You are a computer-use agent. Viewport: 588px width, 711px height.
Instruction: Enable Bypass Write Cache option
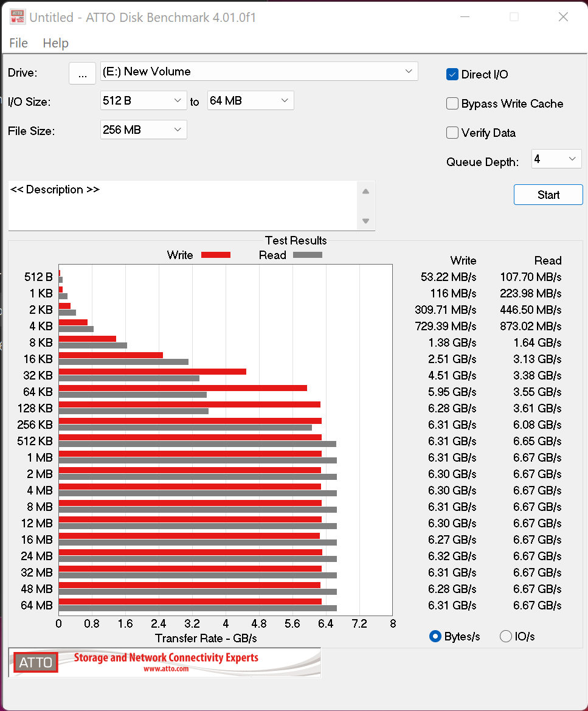coord(452,103)
